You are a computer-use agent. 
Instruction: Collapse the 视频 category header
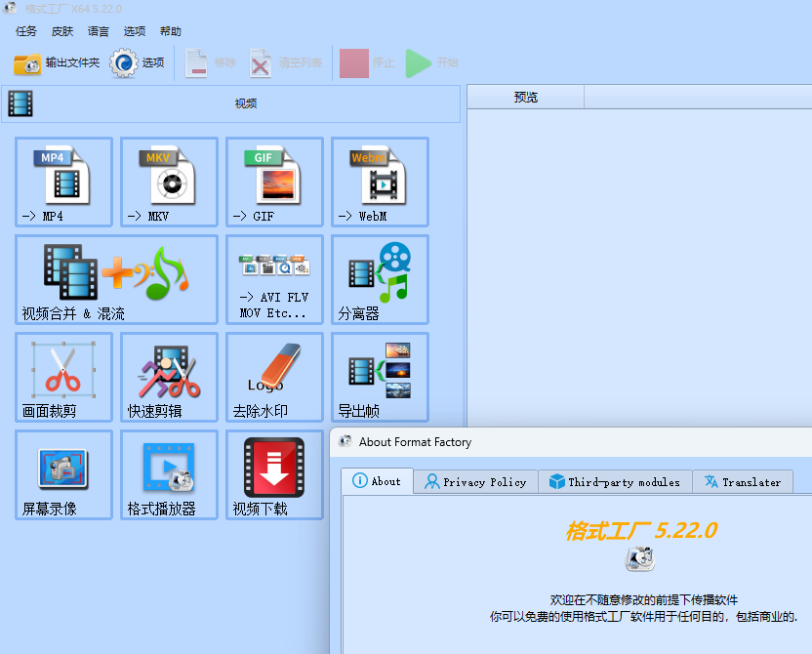coord(231,103)
